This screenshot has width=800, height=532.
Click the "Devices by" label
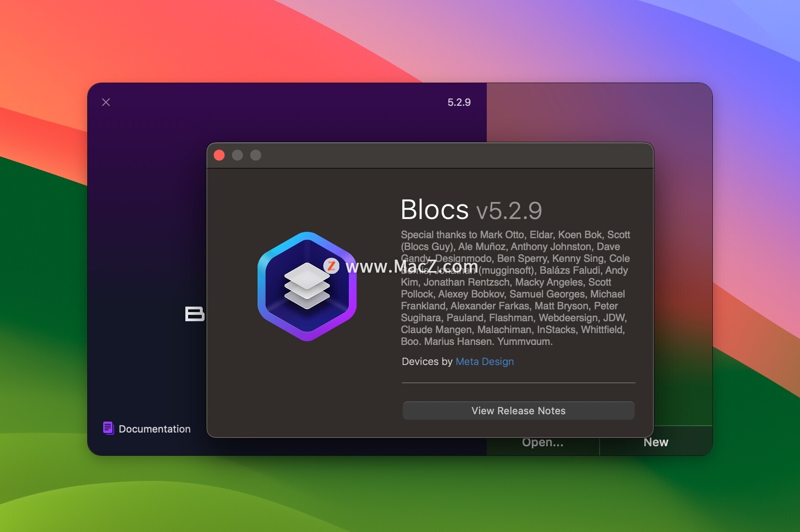click(427, 361)
